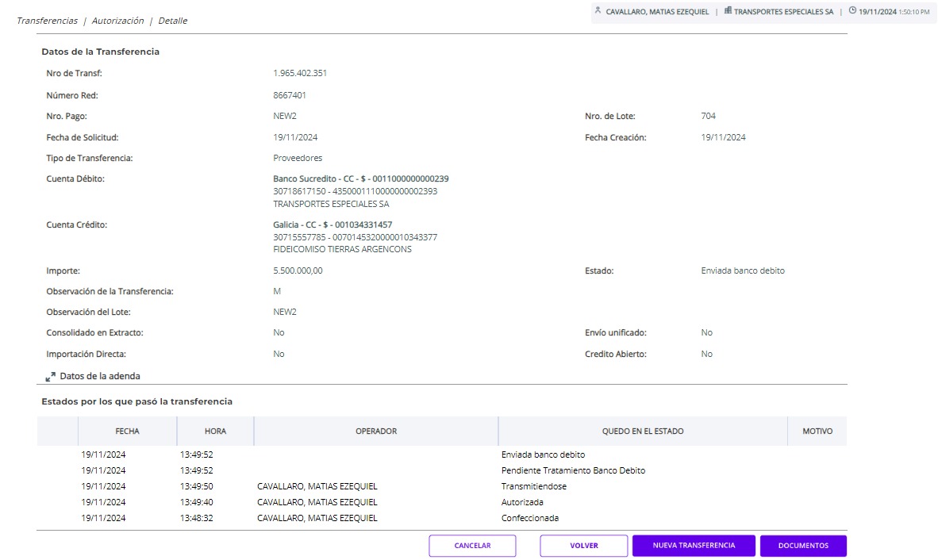Image resolution: width=938 pixels, height=560 pixels.
Task: Click the Pendiente Tratamiento Banco Debito row
Action: [x=441, y=470]
